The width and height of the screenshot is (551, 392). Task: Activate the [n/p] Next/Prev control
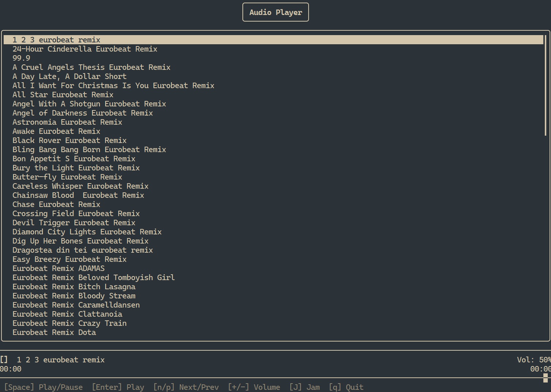[x=186, y=387]
